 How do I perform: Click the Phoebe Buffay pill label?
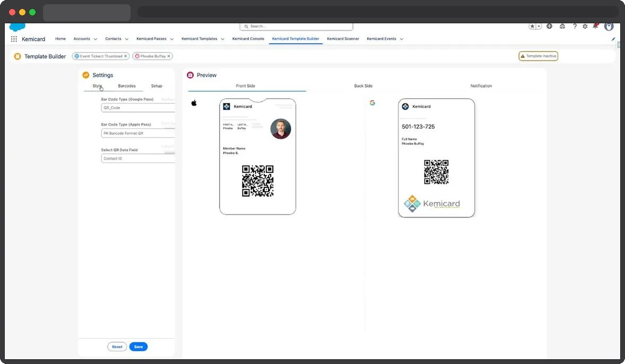point(153,56)
